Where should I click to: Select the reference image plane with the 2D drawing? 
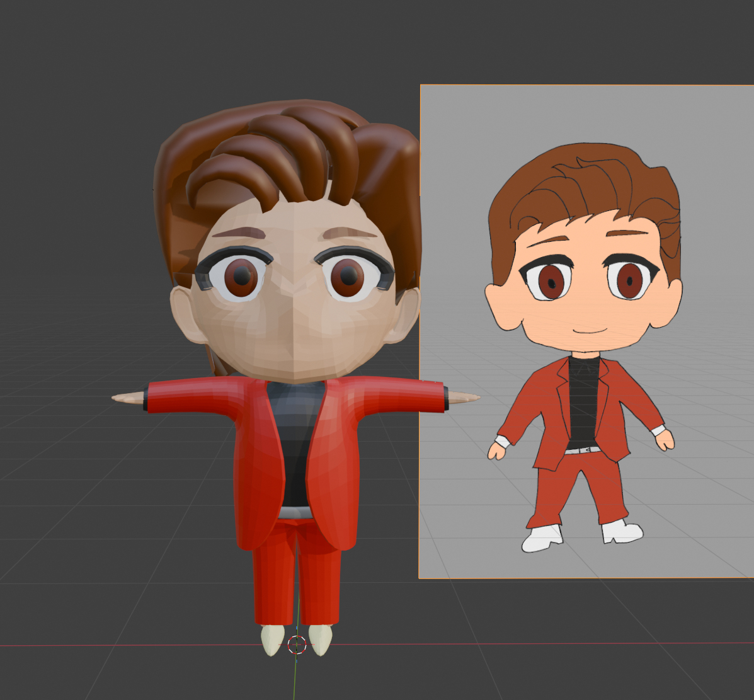click(x=586, y=331)
